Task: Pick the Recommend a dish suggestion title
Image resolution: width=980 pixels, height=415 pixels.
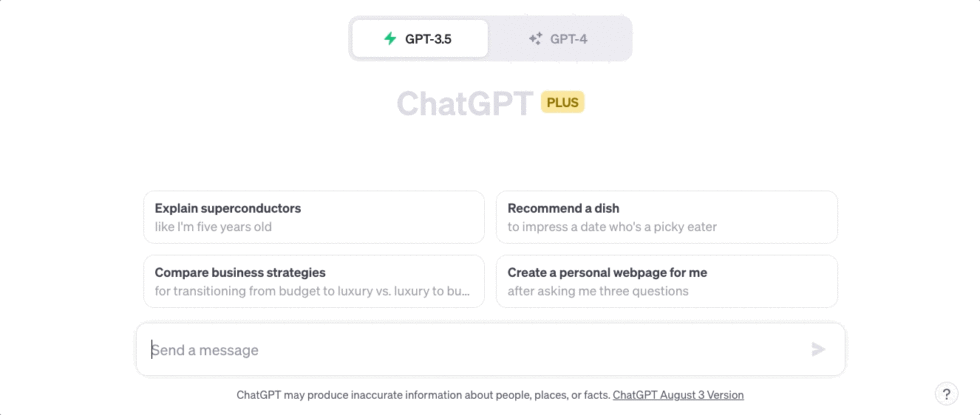Action: 563,208
